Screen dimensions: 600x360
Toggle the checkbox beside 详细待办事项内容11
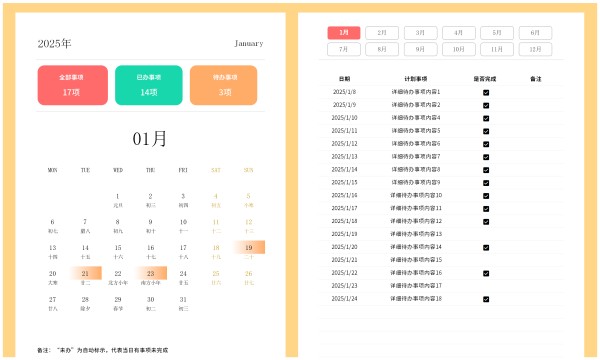[x=486, y=209]
